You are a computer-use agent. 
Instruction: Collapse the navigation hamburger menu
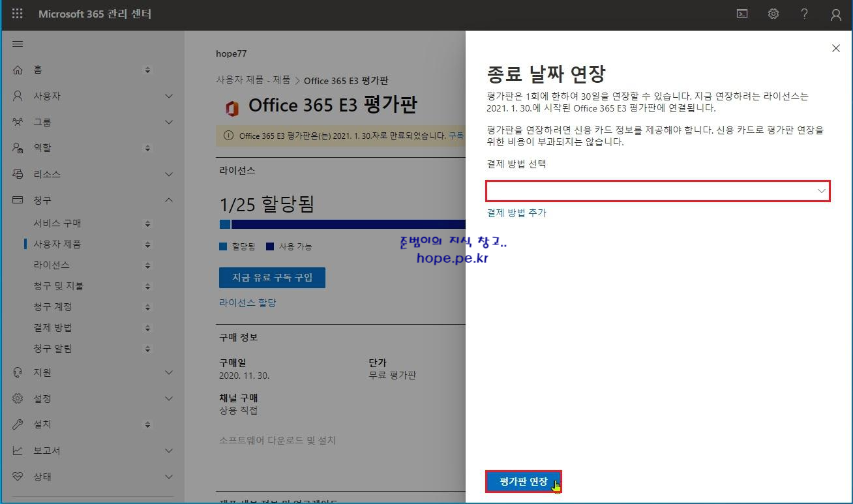pos(18,44)
